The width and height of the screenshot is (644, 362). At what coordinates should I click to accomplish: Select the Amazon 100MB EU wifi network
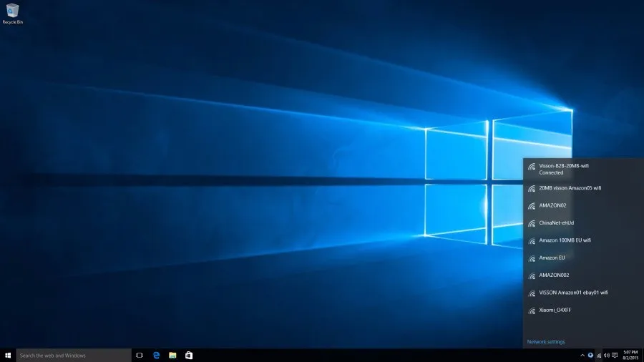583,240
